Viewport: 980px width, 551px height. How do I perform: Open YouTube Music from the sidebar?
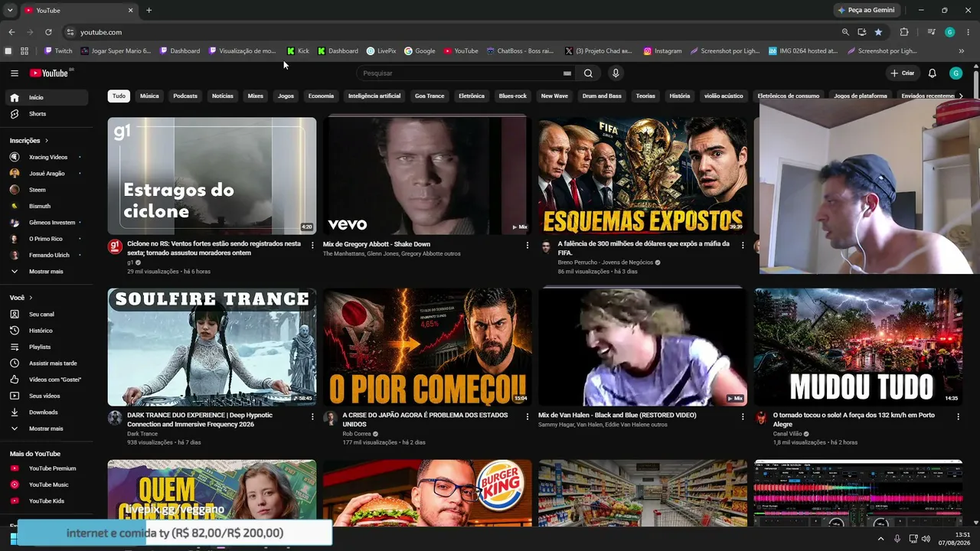click(47, 484)
